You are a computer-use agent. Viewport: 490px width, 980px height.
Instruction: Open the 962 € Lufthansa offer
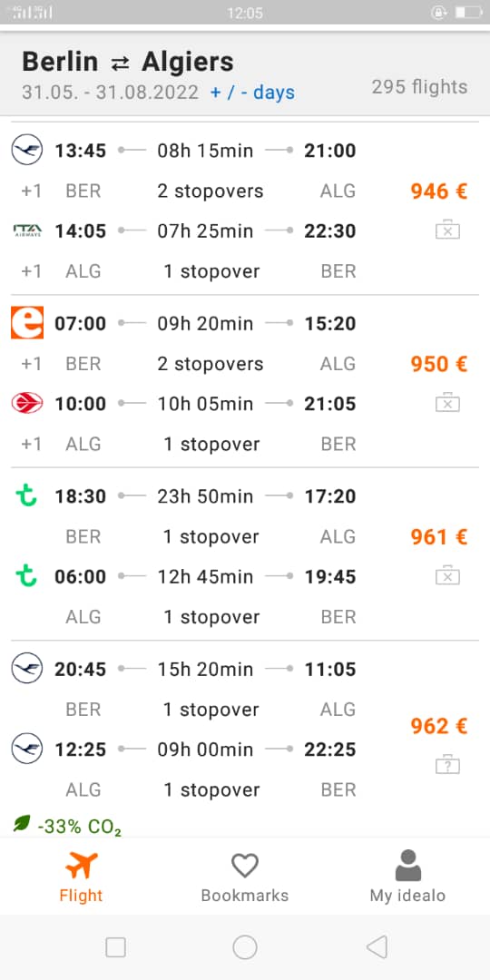click(x=245, y=740)
